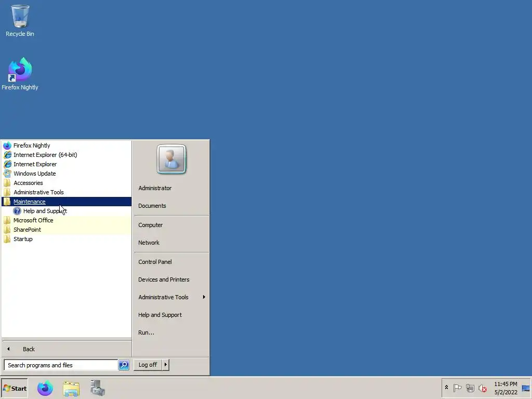Open Windows Explorer from the taskbar
Image resolution: width=532 pixels, height=399 pixels.
(71, 388)
